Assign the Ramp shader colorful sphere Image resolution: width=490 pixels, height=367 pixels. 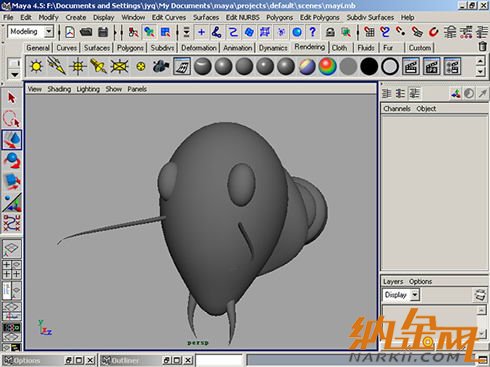(x=327, y=66)
